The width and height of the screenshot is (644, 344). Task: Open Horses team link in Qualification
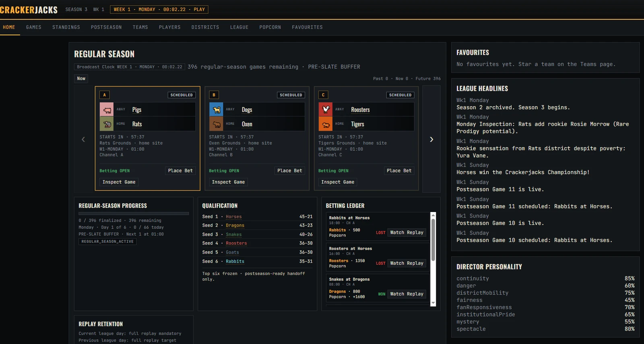(x=234, y=217)
